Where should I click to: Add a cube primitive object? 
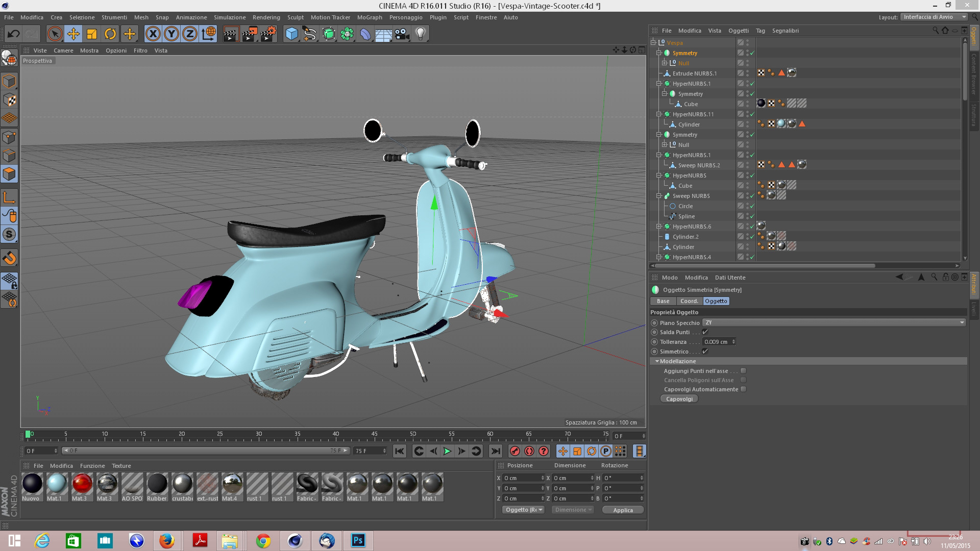[x=291, y=34]
